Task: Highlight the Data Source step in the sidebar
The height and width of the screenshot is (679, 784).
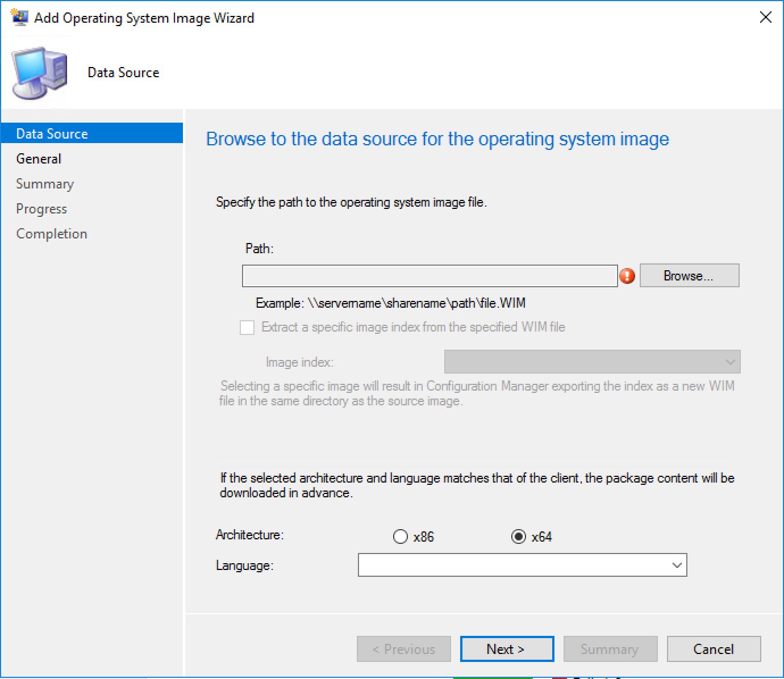Action: tap(52, 133)
